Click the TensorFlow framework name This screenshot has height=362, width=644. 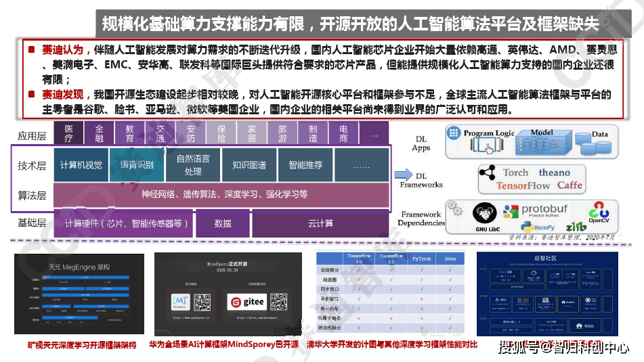pos(523,186)
